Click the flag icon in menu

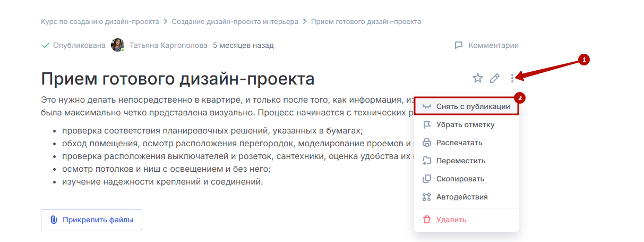[x=426, y=124]
